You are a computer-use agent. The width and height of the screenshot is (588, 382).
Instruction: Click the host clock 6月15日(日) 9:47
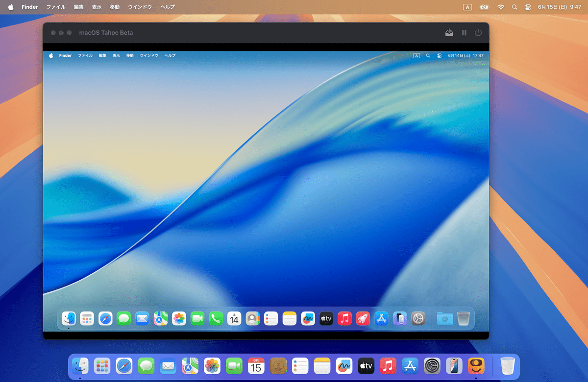[x=560, y=7]
